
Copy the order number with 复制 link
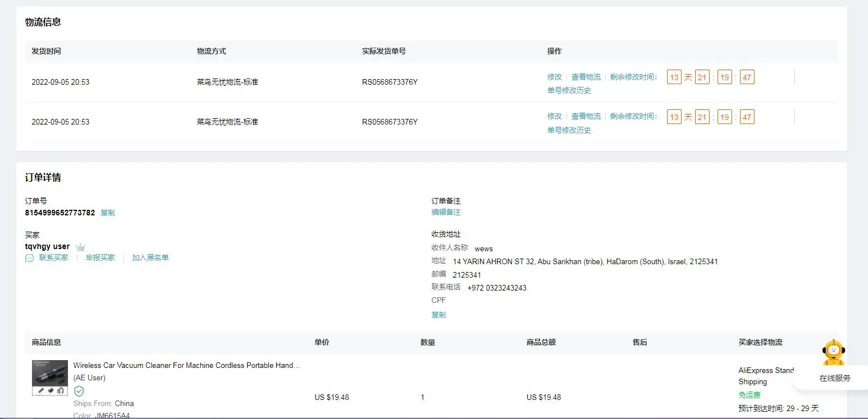(108, 213)
